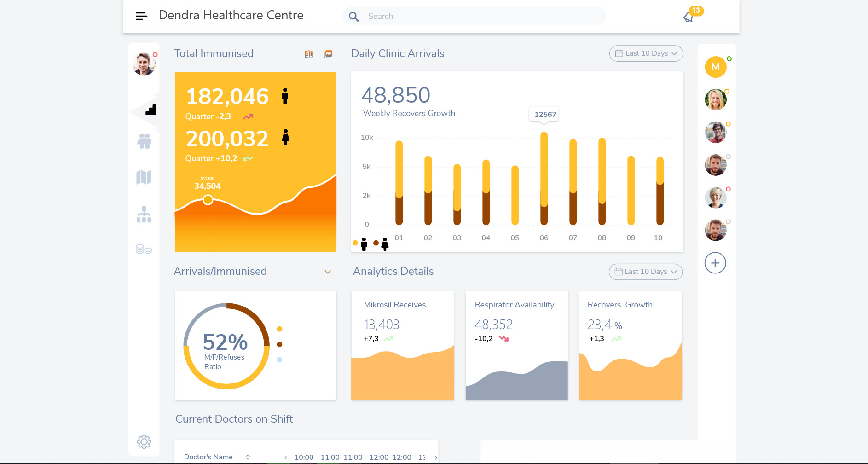
Task: Open the people group sidebar icon
Action: pos(144,141)
